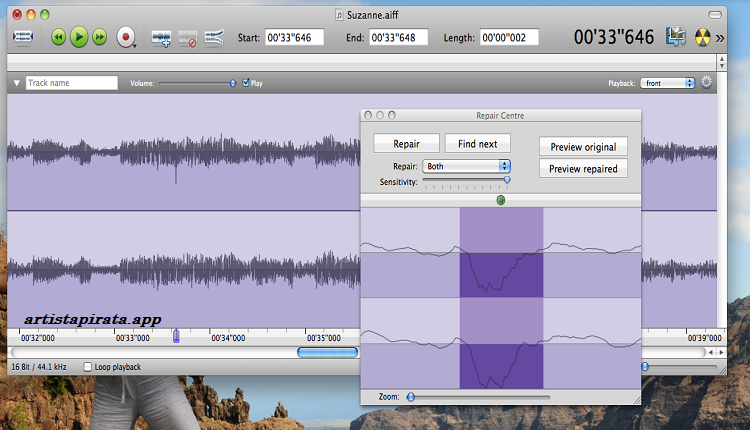
Task: Click the save icon beside time display
Action: pyautogui.click(x=676, y=37)
